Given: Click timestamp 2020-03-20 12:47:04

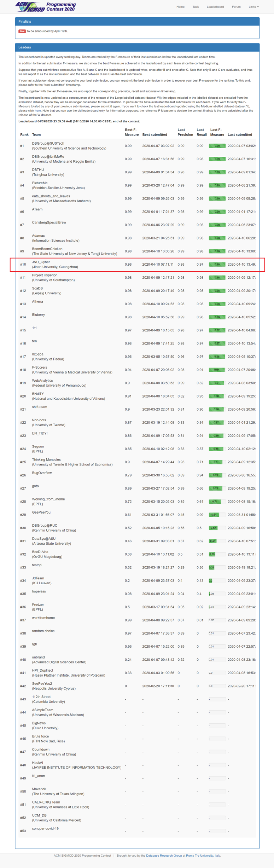Looking at the screenshot, I should point(158,185).
